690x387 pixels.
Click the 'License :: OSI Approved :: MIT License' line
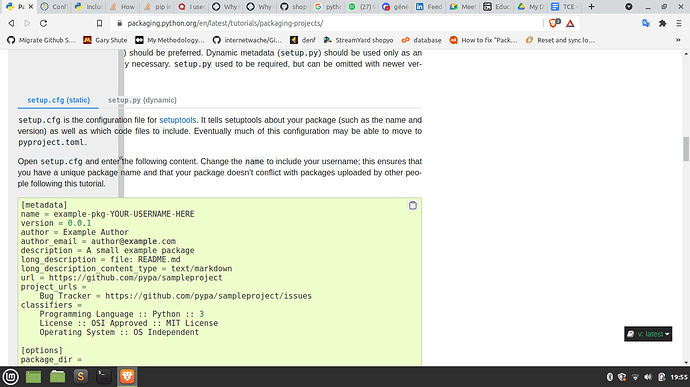point(128,323)
